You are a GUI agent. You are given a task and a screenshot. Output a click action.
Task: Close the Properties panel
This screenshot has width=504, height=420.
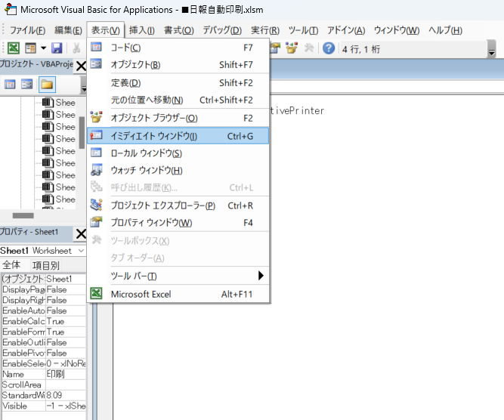coord(81,233)
